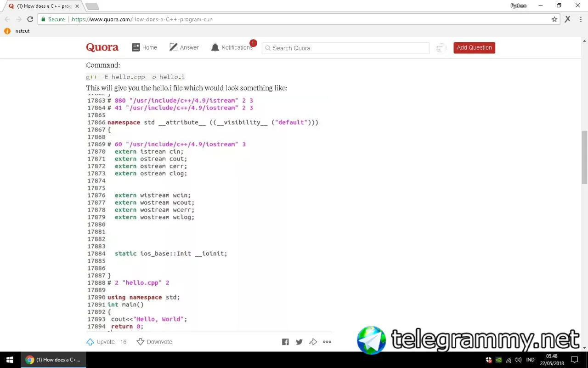Open the Windows Start menu
The width and height of the screenshot is (588, 368).
pos(10,360)
